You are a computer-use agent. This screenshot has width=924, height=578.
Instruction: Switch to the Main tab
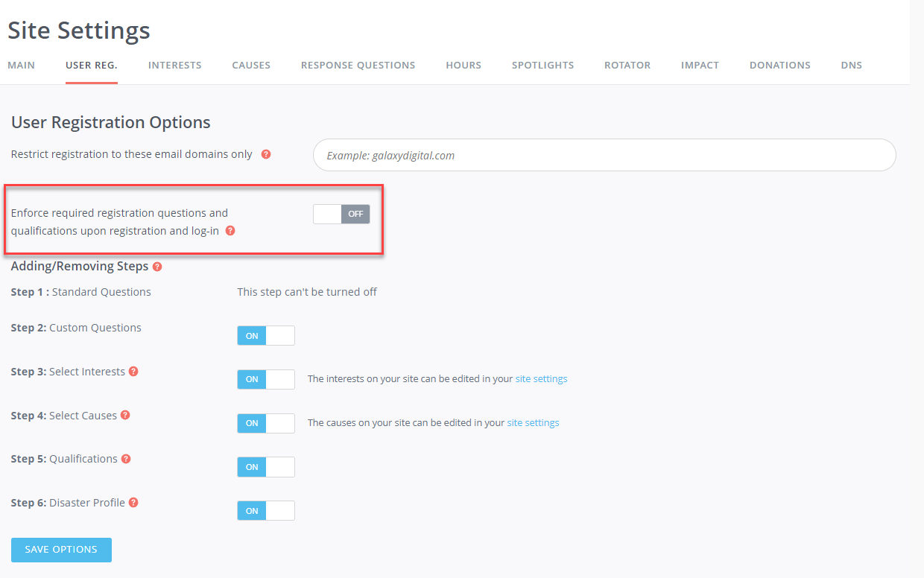pos(21,66)
